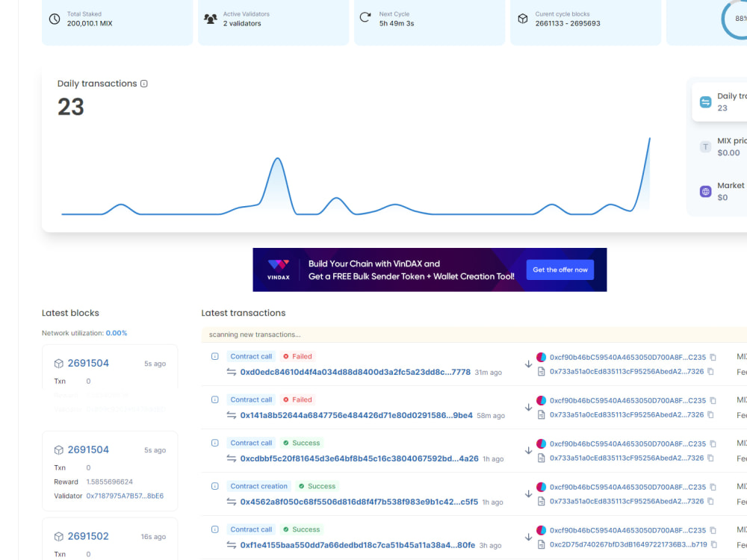This screenshot has height=560, width=747.
Task: Copy the sender address in the 0x141a8b52 row
Action: click(713, 400)
